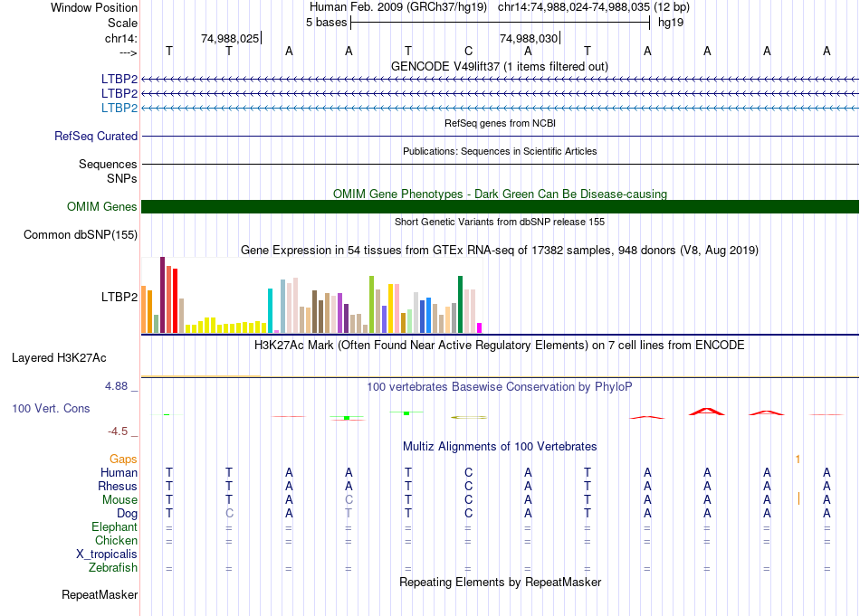Screen dimensions: 860x616
Task: Click the 5 bases scale bar
Action: [x=500, y=23]
